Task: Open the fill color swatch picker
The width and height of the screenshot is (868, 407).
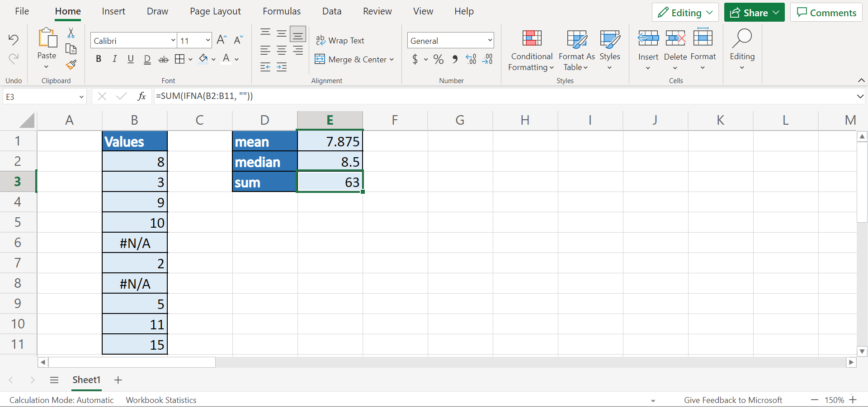Action: 214,59
